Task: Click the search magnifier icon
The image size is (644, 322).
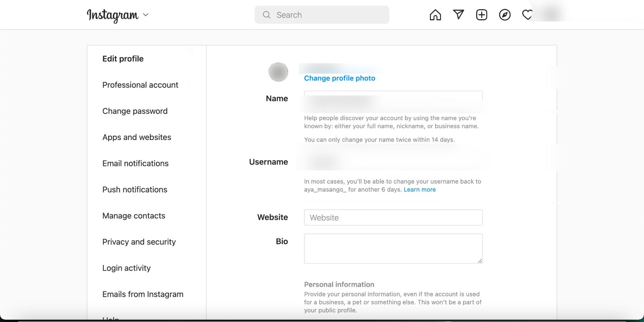Action: tap(266, 15)
